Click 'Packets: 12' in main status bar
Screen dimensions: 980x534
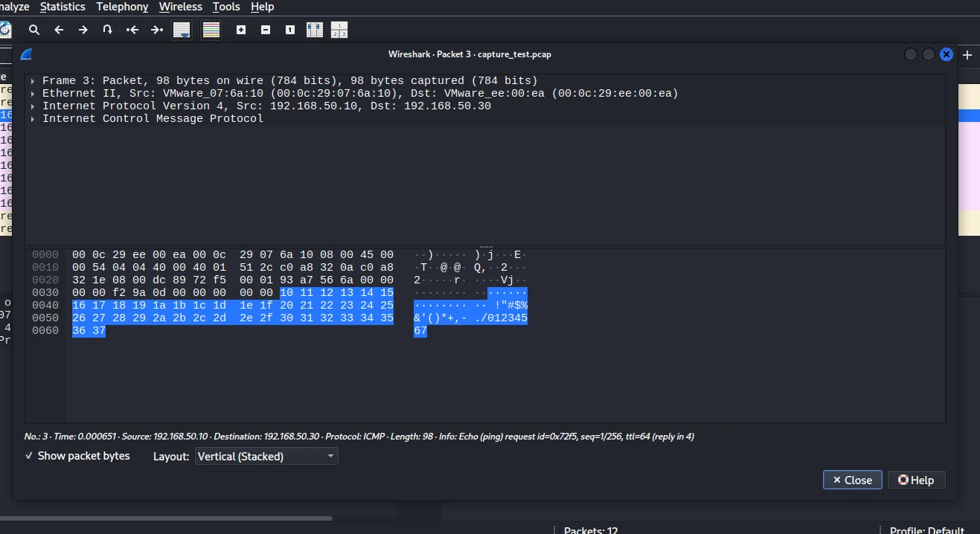pos(591,530)
